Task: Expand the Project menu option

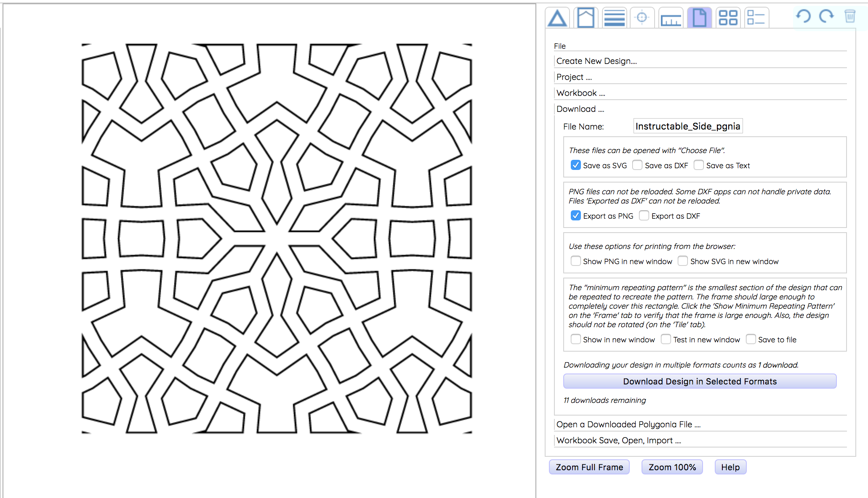Action: coord(573,76)
